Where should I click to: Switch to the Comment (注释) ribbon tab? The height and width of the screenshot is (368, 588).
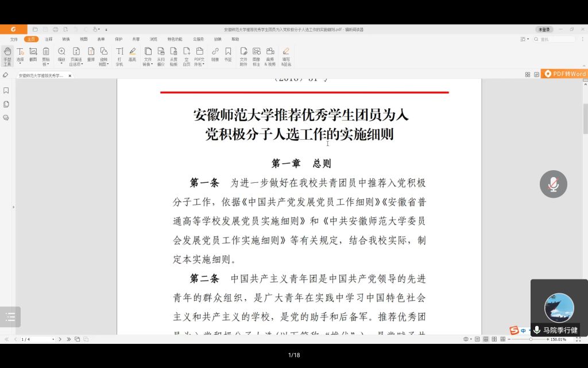[x=49, y=39]
